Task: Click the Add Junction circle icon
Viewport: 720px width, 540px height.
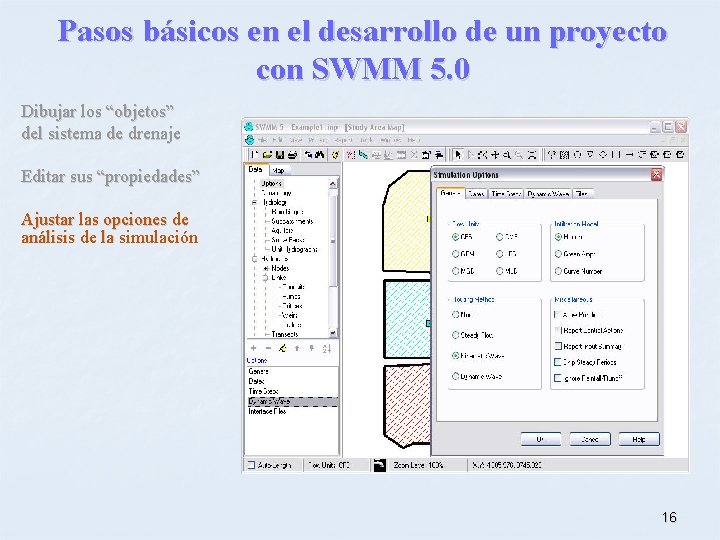Action: point(578,155)
